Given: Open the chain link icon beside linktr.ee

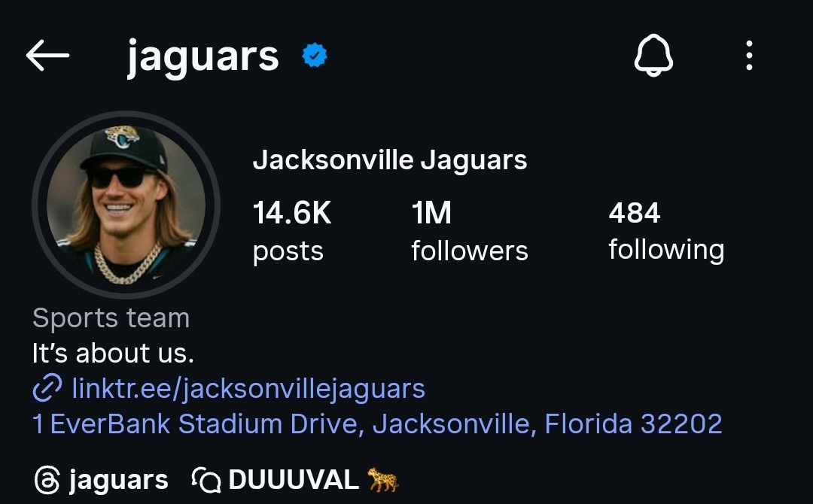Looking at the screenshot, I should 47,388.
